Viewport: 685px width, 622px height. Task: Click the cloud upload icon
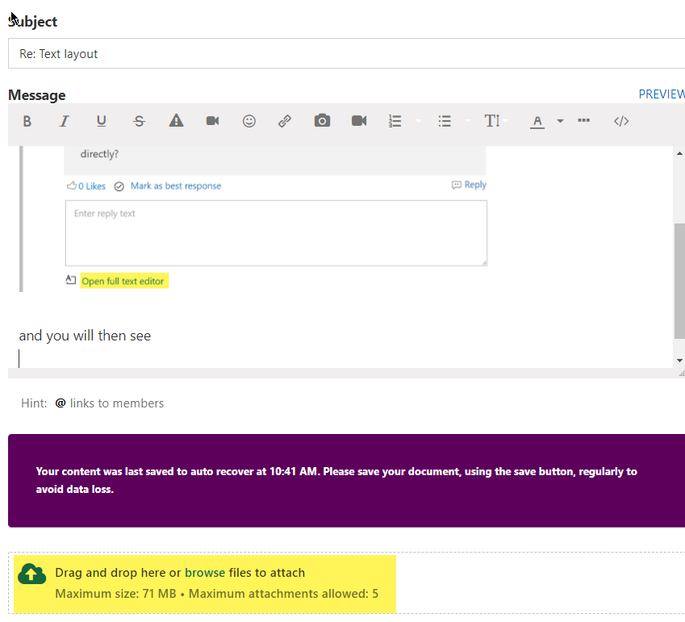(x=32, y=574)
